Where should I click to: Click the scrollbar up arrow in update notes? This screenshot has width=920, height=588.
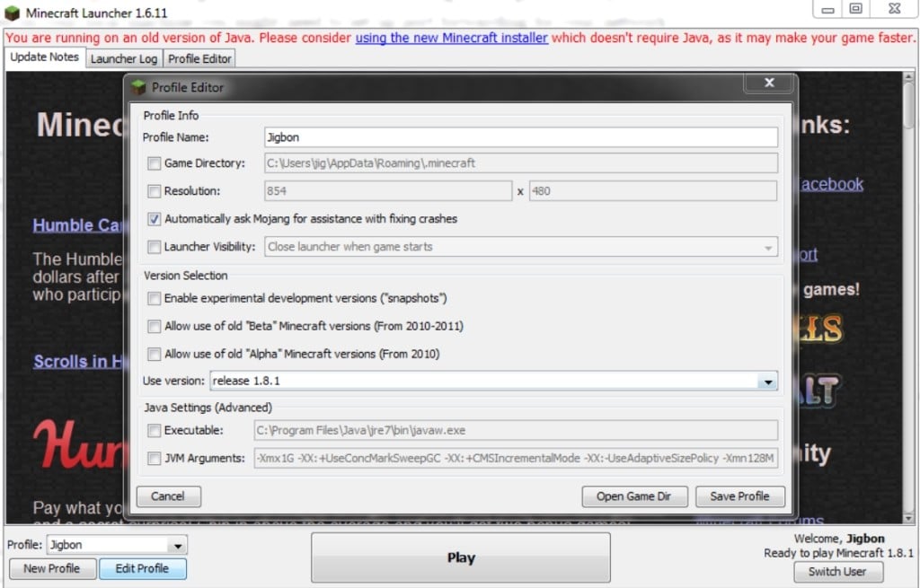[x=909, y=77]
